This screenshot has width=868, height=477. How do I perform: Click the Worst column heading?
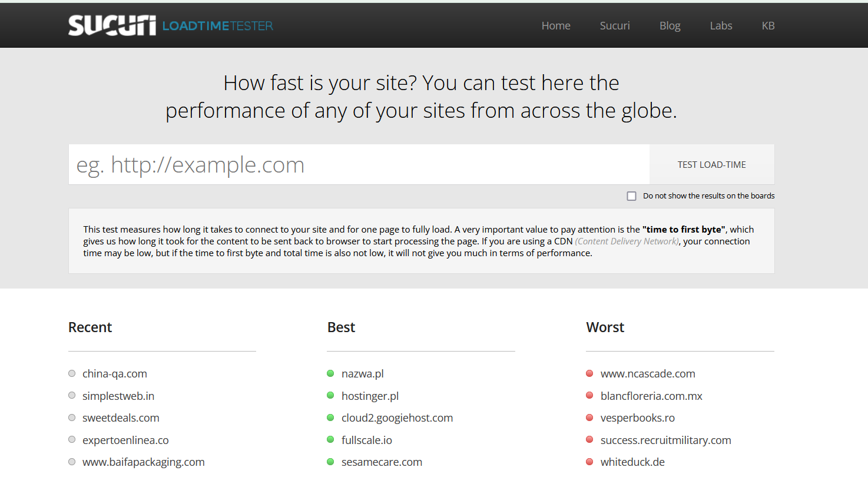[x=605, y=327]
